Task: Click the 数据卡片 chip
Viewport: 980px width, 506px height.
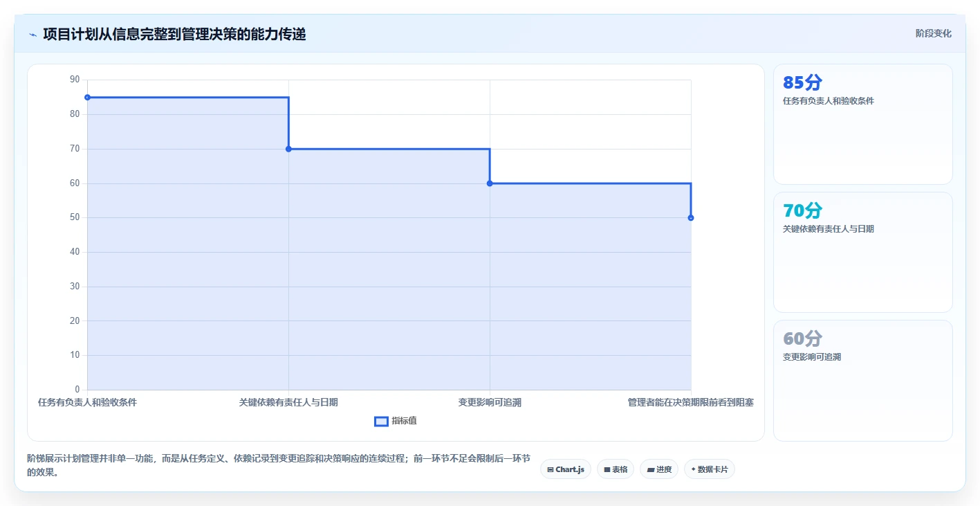Action: [710, 469]
